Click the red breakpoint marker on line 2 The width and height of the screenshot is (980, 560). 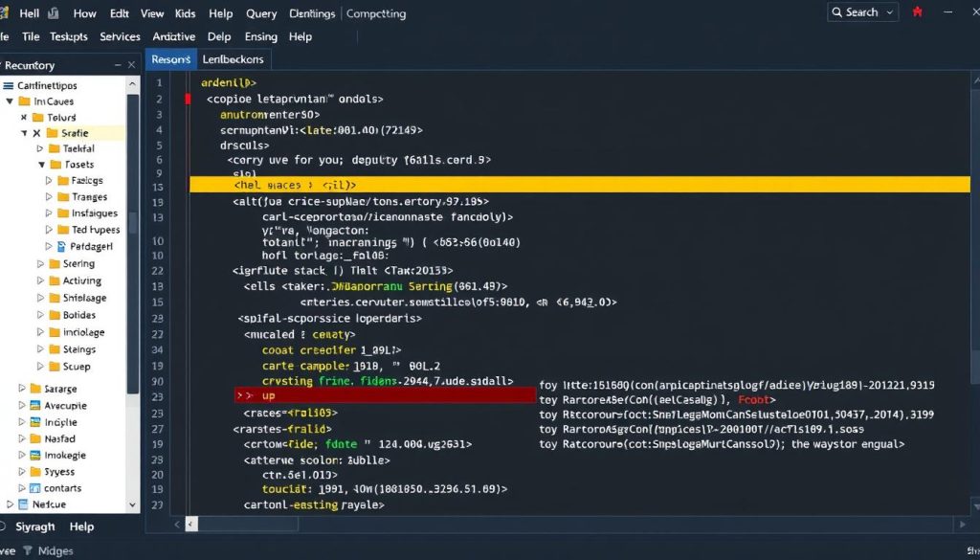pyautogui.click(x=189, y=99)
